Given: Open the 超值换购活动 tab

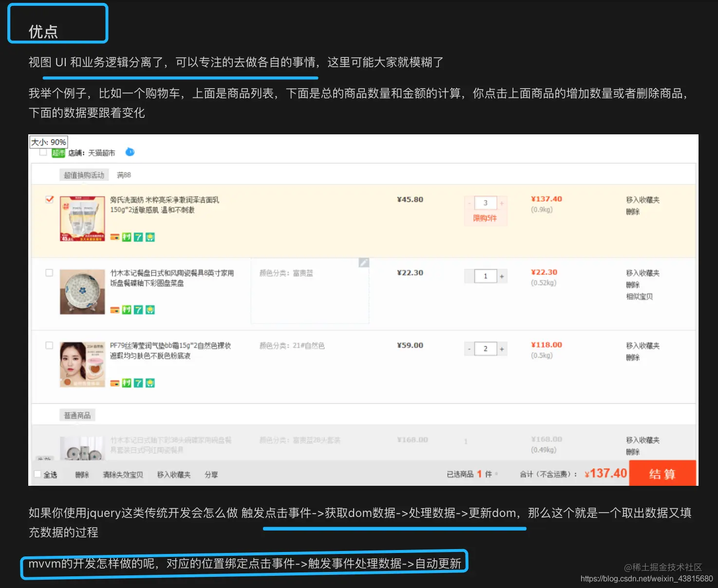Looking at the screenshot, I should coord(83,175).
